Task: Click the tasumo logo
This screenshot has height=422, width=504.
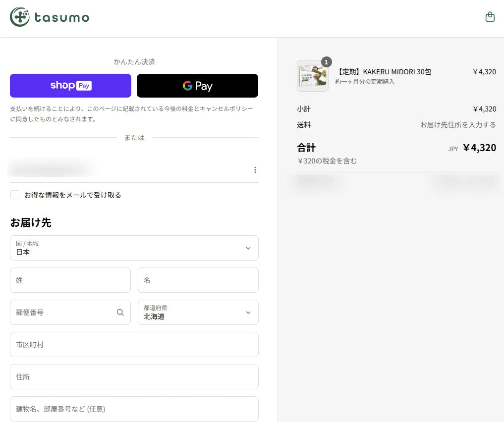Action: (x=20, y=17)
